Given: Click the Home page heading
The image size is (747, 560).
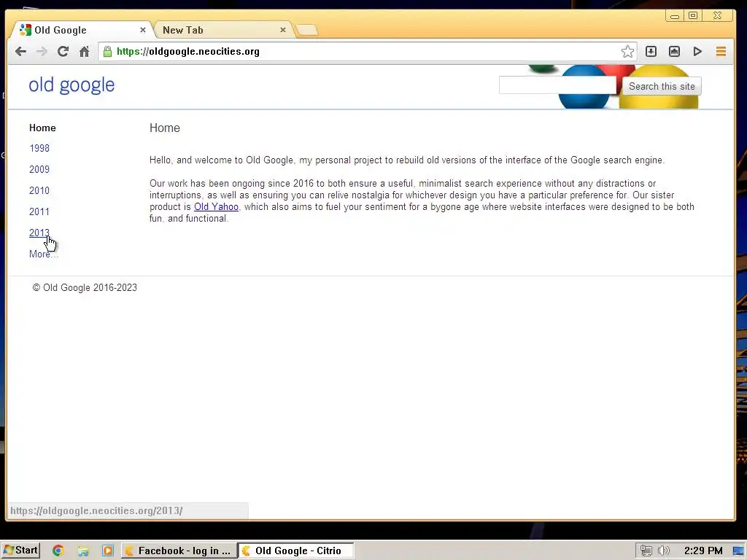Looking at the screenshot, I should pyautogui.click(x=164, y=128).
